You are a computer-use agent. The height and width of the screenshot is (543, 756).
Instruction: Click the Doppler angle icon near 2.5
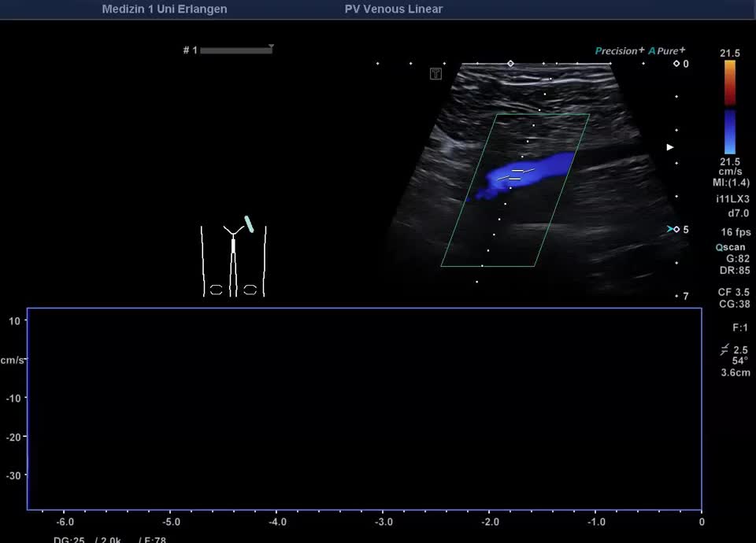tap(724, 350)
